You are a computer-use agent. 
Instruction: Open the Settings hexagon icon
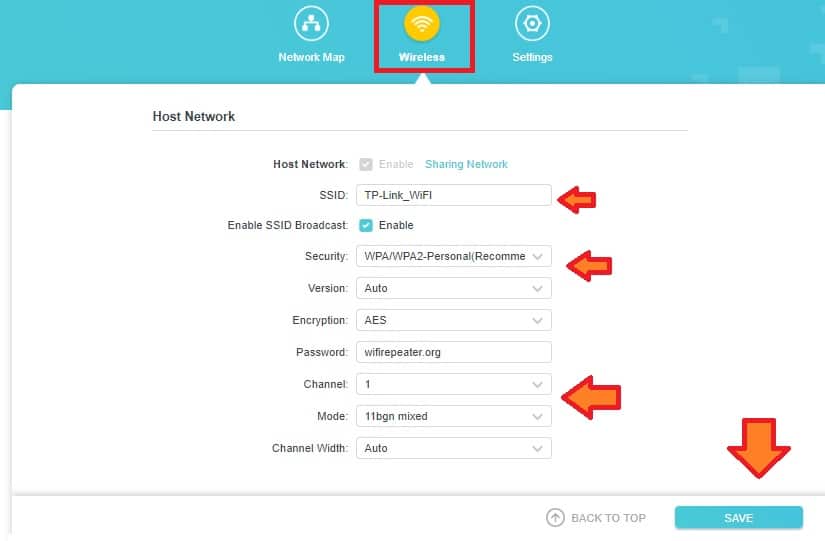(x=532, y=24)
